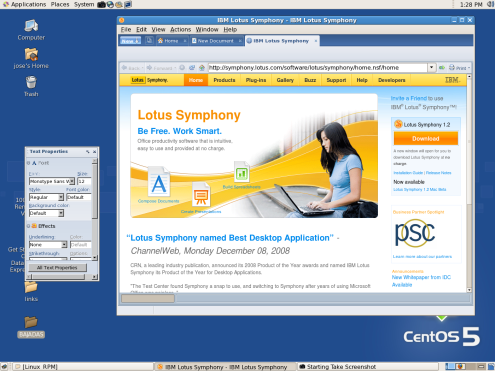Collapse the Effects section in Text Properties
Screen dimensions: 495x371
click(x=28, y=226)
